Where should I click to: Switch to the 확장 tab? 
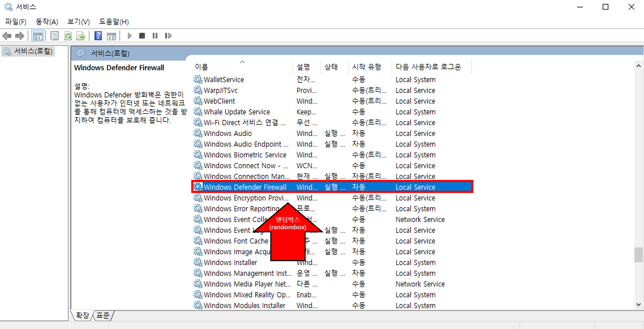pos(82,316)
